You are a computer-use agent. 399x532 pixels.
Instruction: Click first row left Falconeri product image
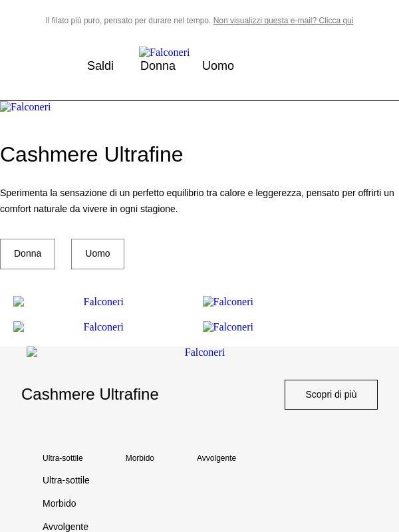pos(68,301)
